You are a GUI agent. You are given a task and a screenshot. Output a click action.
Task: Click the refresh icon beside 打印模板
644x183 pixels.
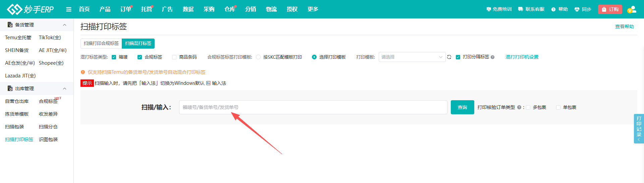click(449, 57)
